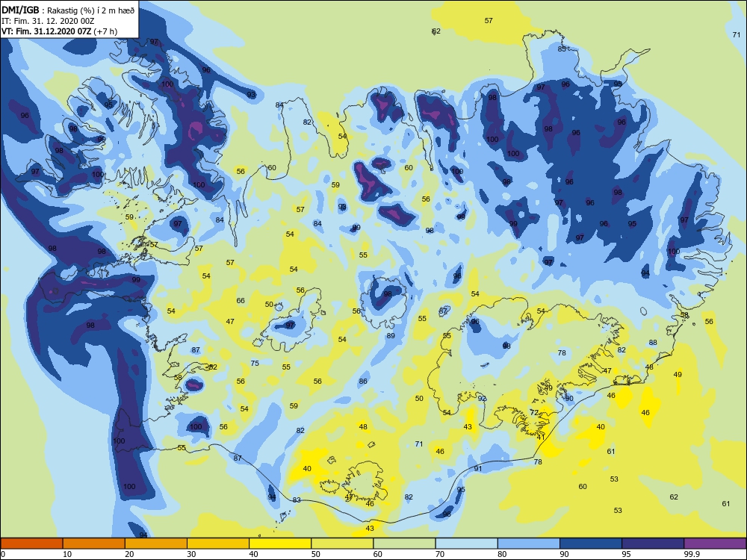Click the humidity value '91' on the map
This screenshot has width=747, height=560.
478,469
